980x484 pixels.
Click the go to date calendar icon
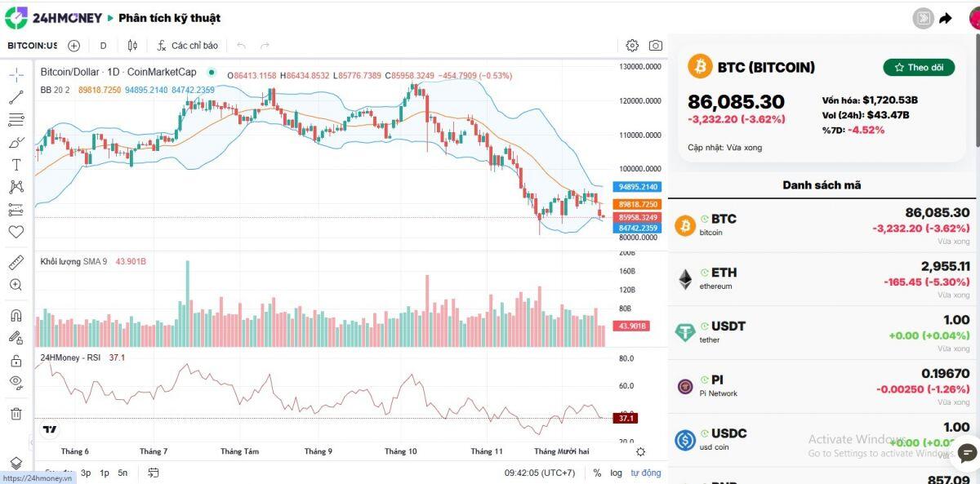click(x=153, y=473)
